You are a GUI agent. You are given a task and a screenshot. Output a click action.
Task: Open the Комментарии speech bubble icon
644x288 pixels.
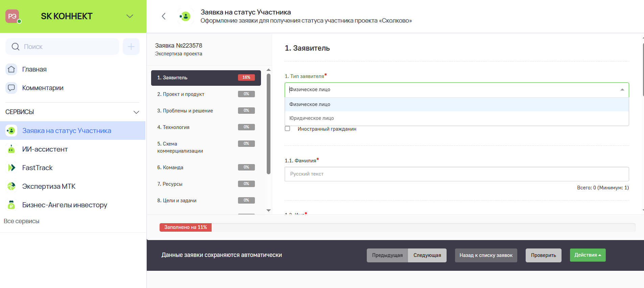11,88
